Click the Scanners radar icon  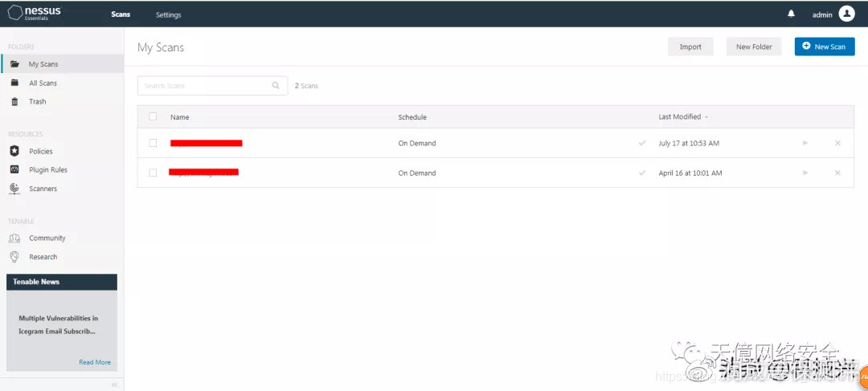15,189
